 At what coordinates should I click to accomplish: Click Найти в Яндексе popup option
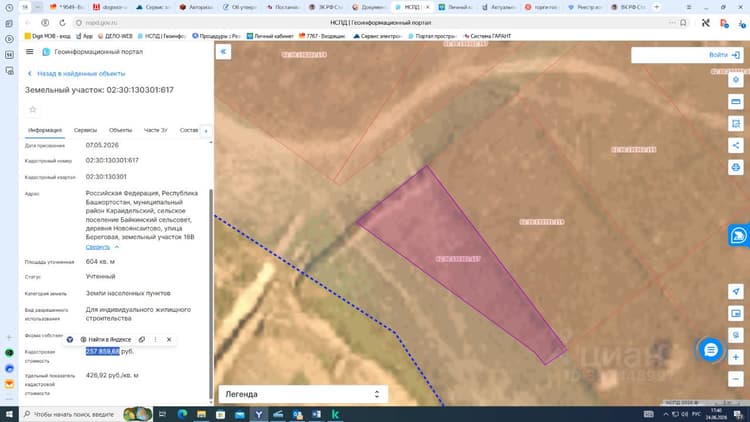(106, 339)
